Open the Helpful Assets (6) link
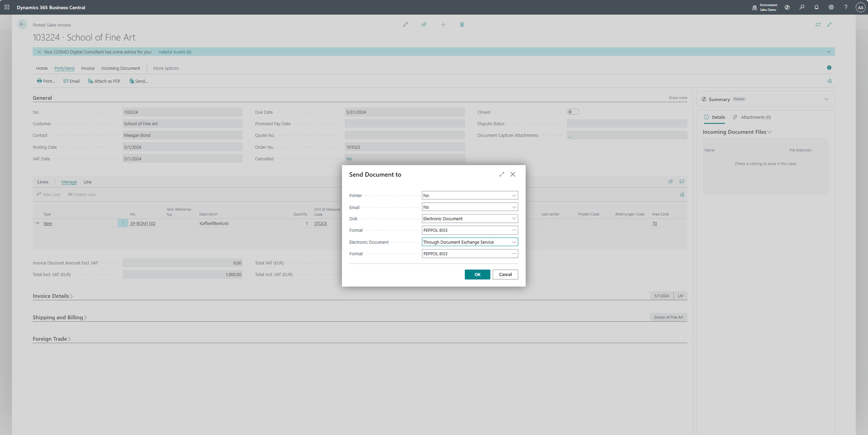 pos(174,52)
